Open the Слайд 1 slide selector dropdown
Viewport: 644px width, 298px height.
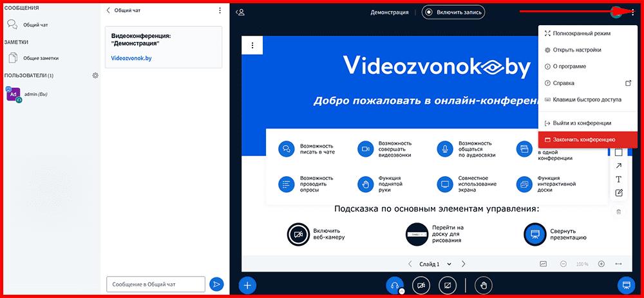pos(435,264)
